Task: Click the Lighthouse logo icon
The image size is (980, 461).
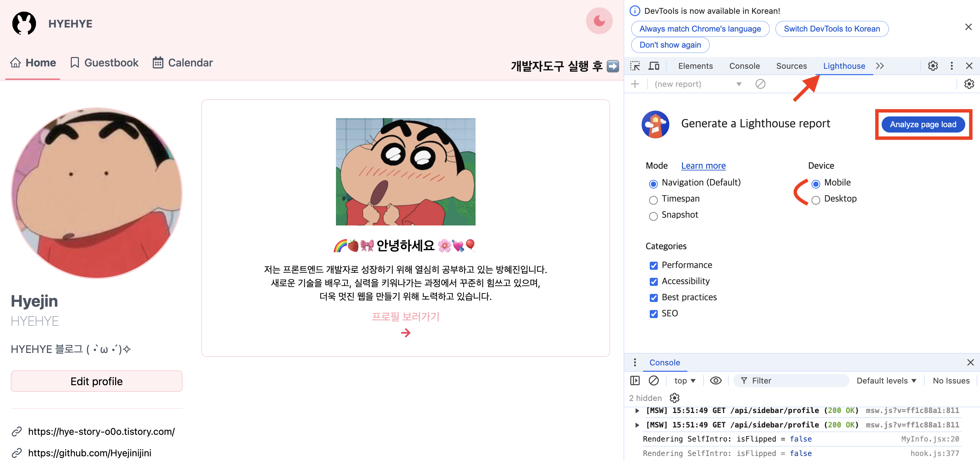Action: (x=655, y=124)
